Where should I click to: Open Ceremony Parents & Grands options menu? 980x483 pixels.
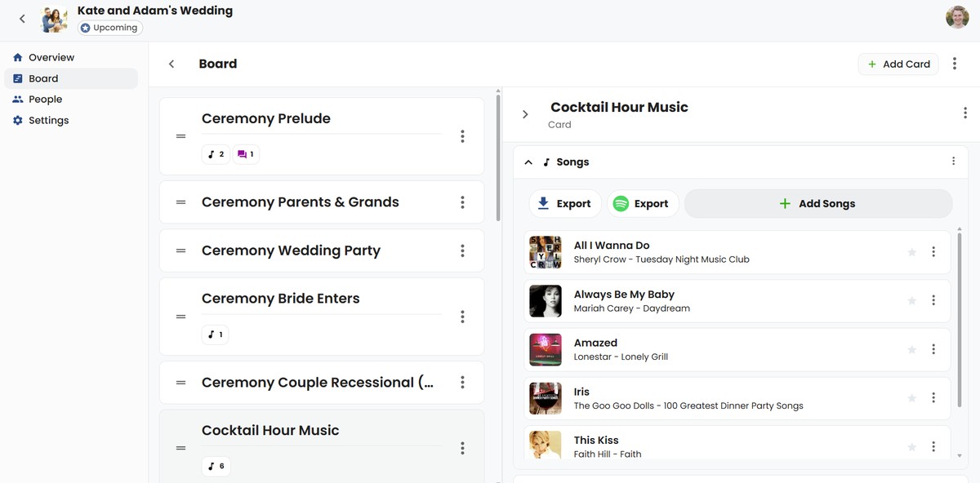[x=462, y=202]
